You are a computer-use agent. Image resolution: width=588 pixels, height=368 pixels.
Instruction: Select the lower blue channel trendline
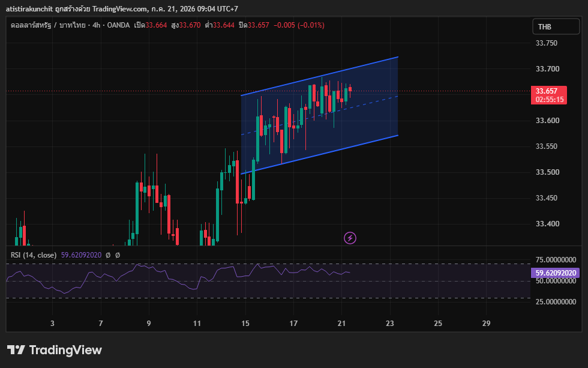pos(319,154)
